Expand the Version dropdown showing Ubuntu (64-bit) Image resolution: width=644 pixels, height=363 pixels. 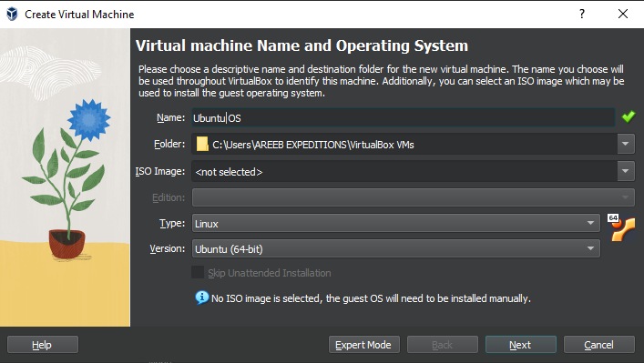[x=396, y=248]
